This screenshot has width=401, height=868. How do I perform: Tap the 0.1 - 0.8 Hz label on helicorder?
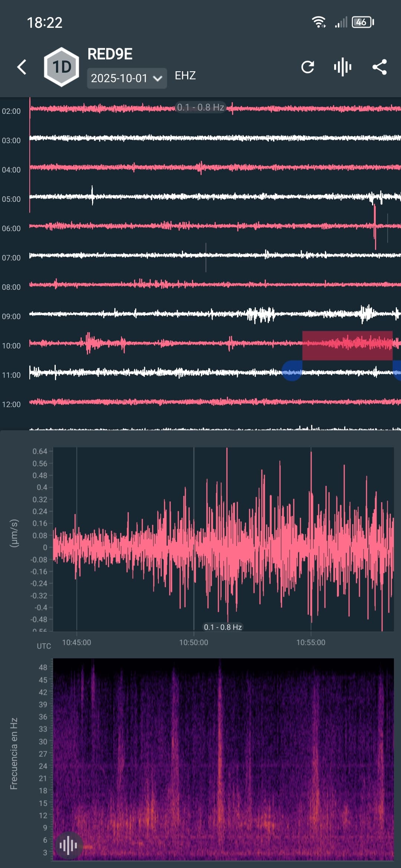click(x=200, y=108)
